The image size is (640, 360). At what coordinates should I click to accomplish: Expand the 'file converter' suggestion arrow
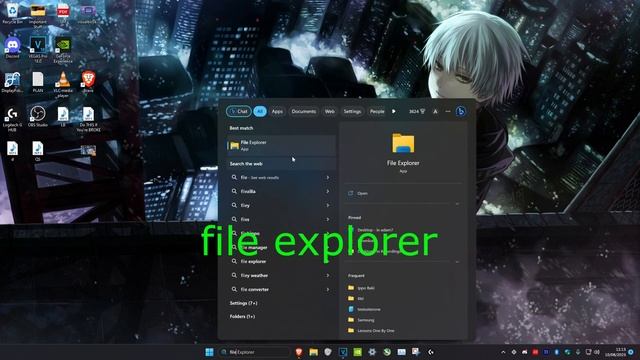tap(328, 289)
